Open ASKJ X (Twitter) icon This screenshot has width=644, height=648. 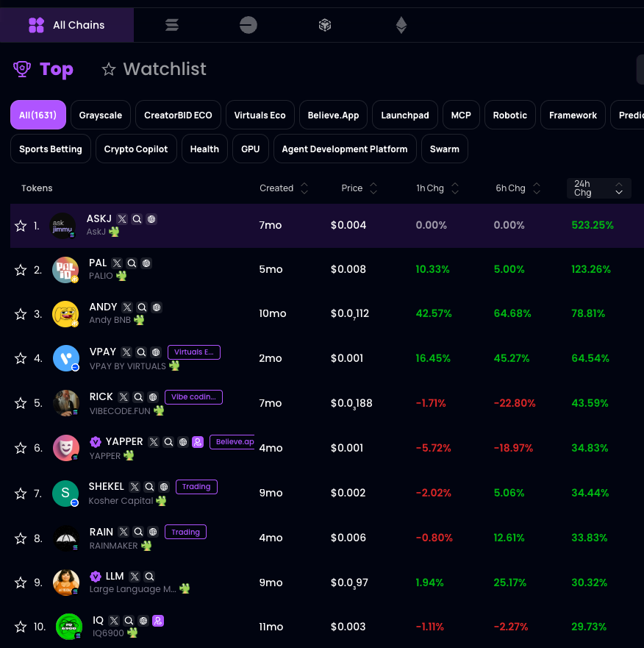122,219
